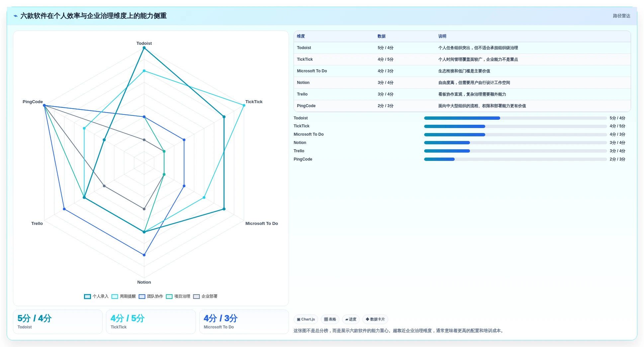Click the Trello axis label on radar
This screenshot has width=644, height=347.
[x=37, y=224]
